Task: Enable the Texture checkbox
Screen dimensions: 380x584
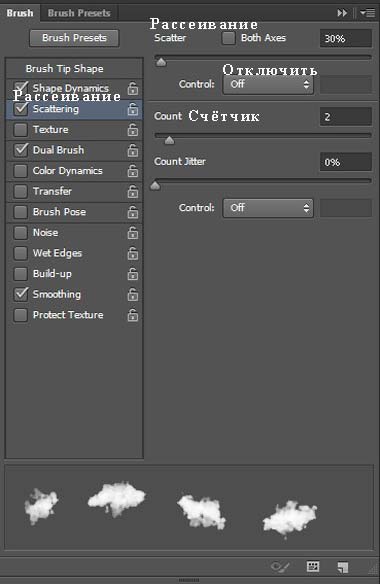Action: (x=20, y=130)
